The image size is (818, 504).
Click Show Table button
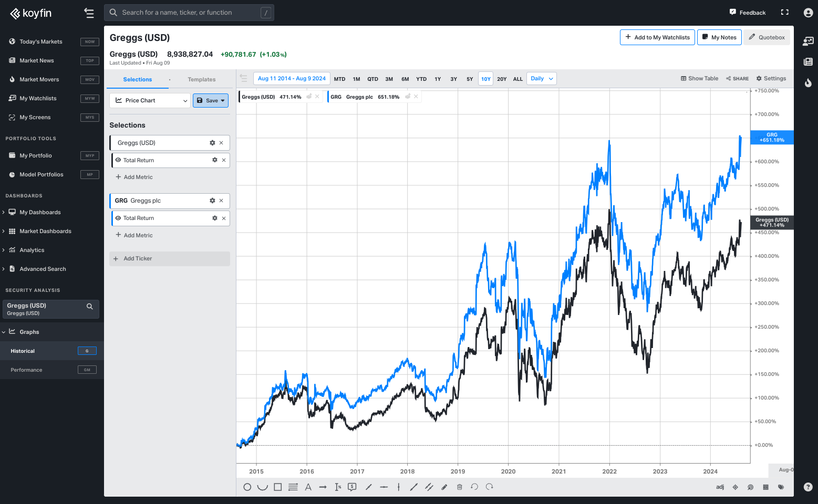pos(699,78)
